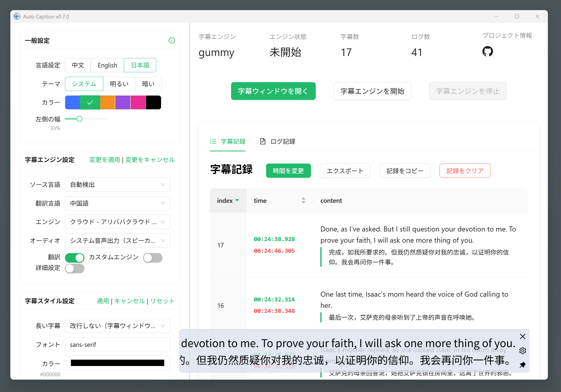Click the general settings info icon

click(x=172, y=41)
